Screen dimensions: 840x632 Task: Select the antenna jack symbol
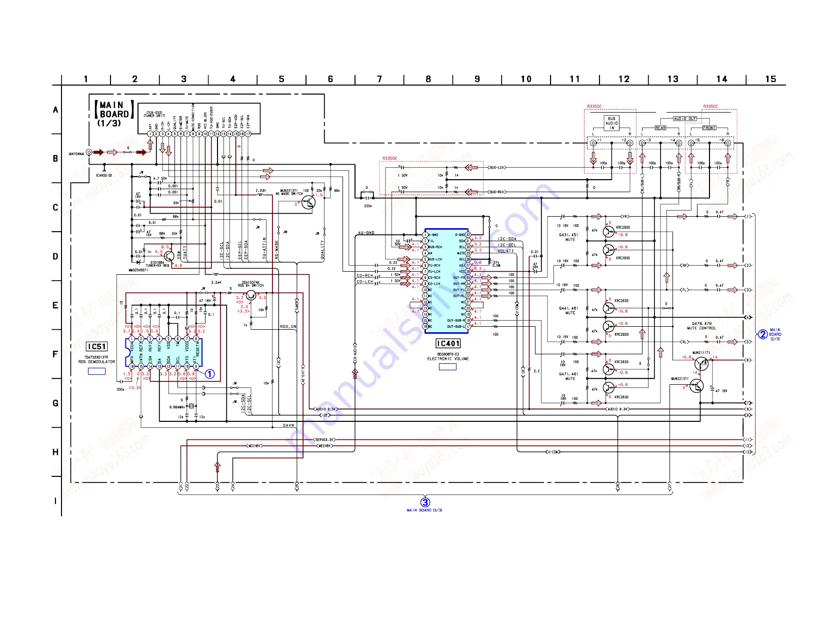click(x=89, y=152)
